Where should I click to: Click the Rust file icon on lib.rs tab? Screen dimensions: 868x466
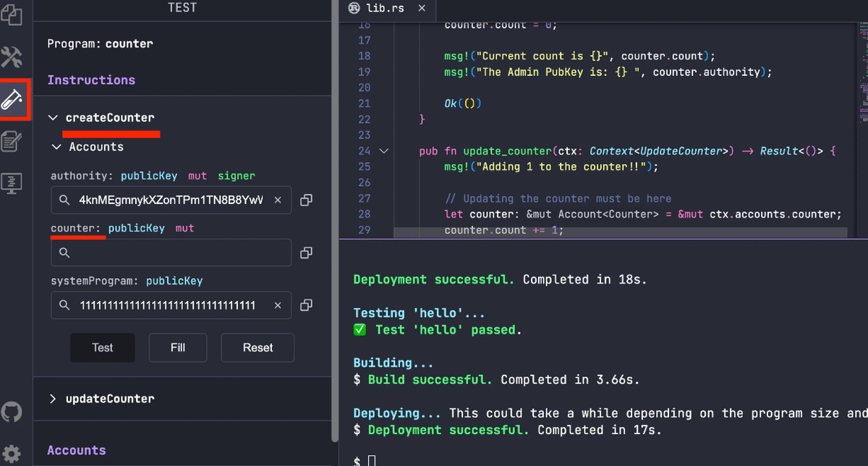354,9
